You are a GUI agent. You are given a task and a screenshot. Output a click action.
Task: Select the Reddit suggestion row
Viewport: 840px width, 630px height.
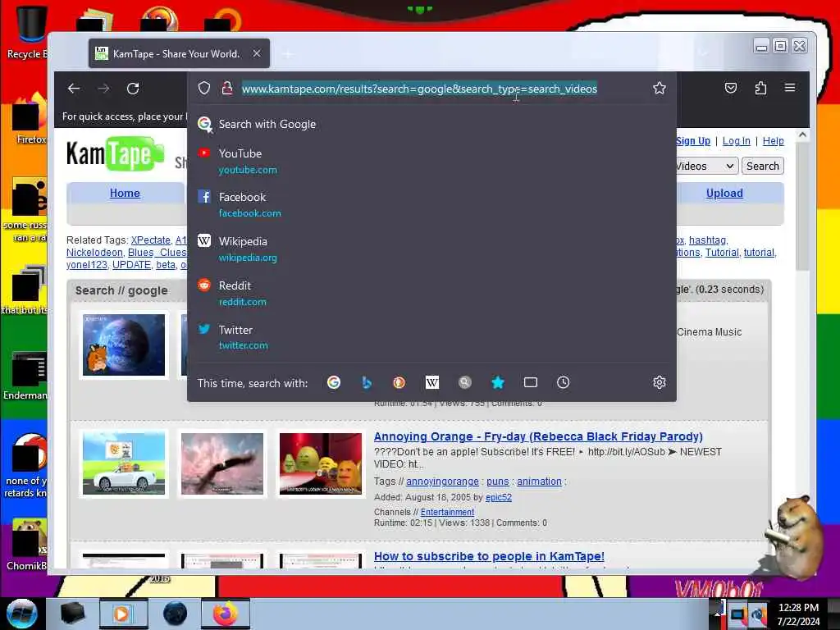[431, 293]
